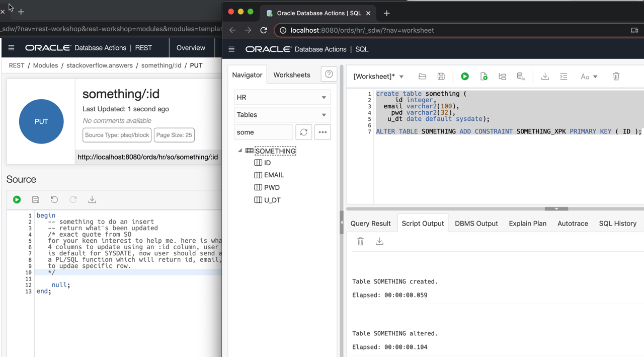Run the PUT handler source
Viewport: 644px width, 357px height.
point(17,200)
